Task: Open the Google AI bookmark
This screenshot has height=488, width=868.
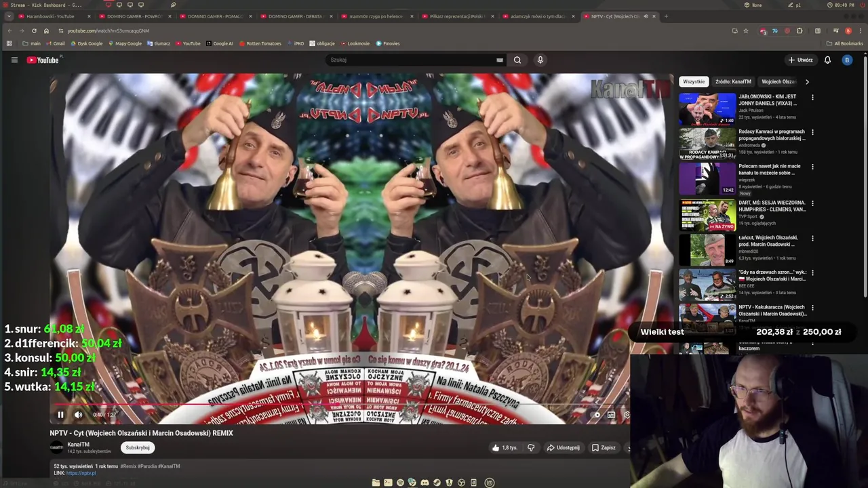Action: [219, 43]
